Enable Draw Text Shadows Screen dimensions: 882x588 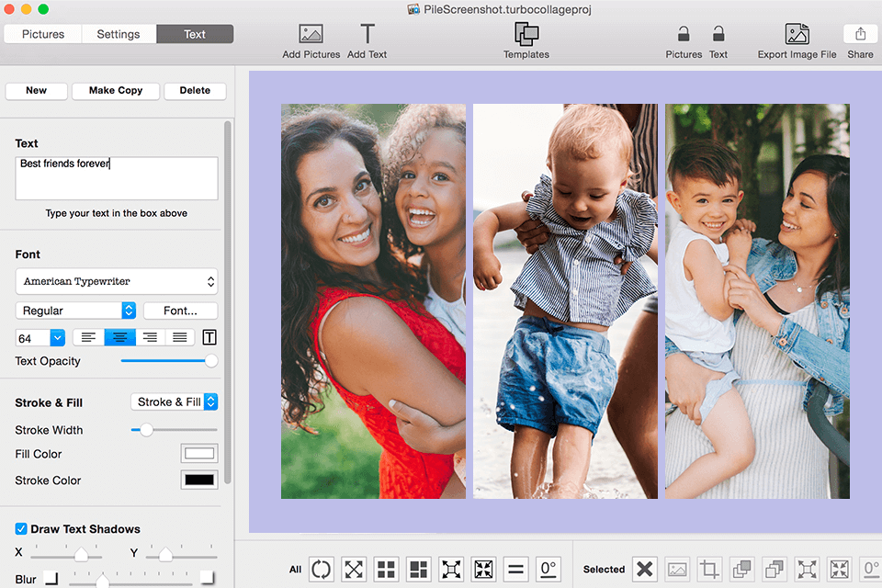point(20,528)
